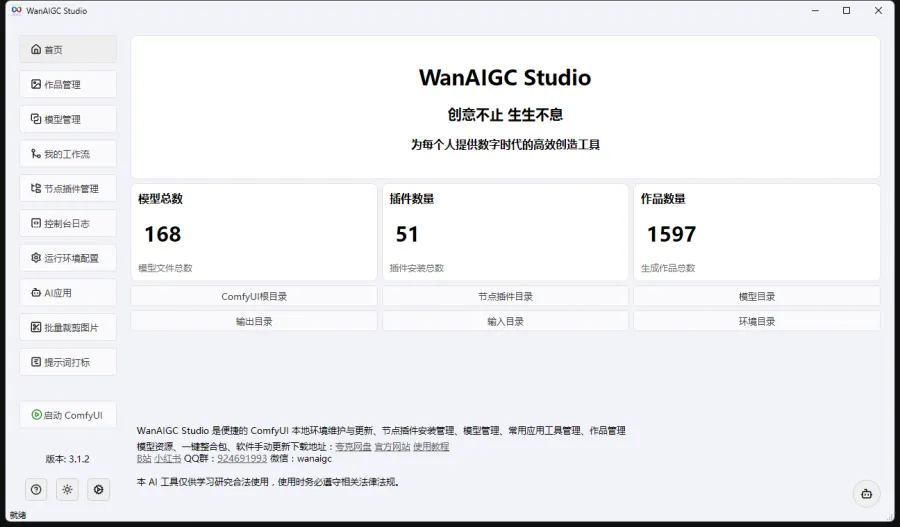Viewport: 900px width, 527px height.
Task: Select 我的工作流 sidebar item
Action: tap(68, 154)
